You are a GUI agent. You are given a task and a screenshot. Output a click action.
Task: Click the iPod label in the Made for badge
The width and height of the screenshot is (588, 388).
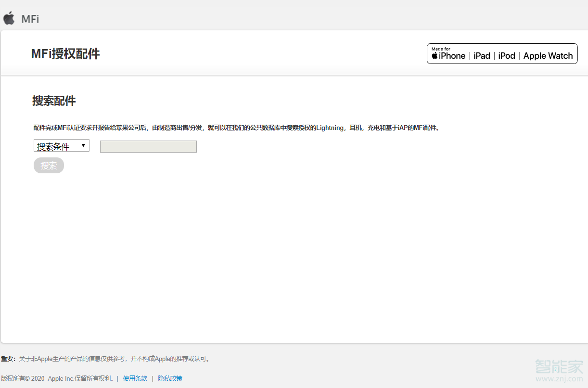[507, 56]
